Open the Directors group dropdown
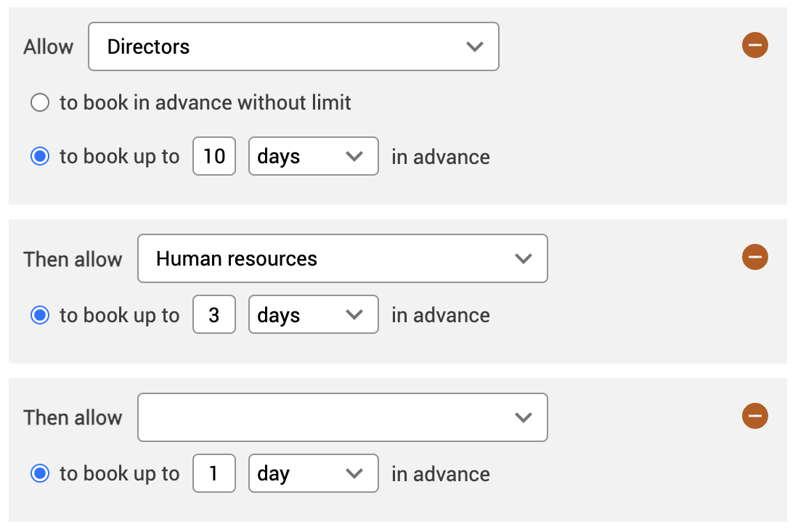 [293, 46]
